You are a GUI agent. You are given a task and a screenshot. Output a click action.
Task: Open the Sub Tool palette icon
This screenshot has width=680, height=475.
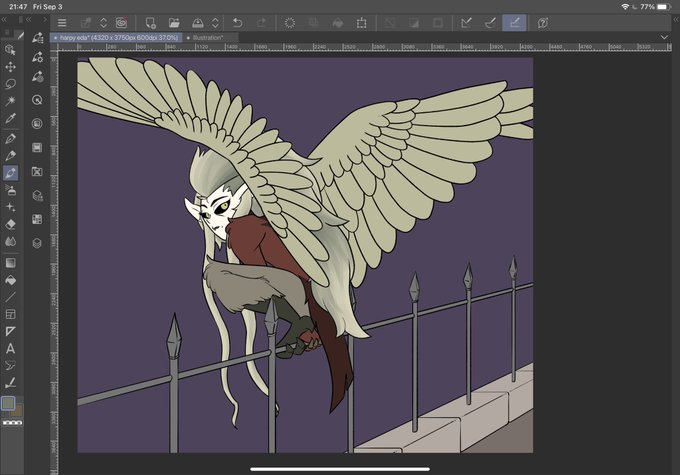point(37,38)
